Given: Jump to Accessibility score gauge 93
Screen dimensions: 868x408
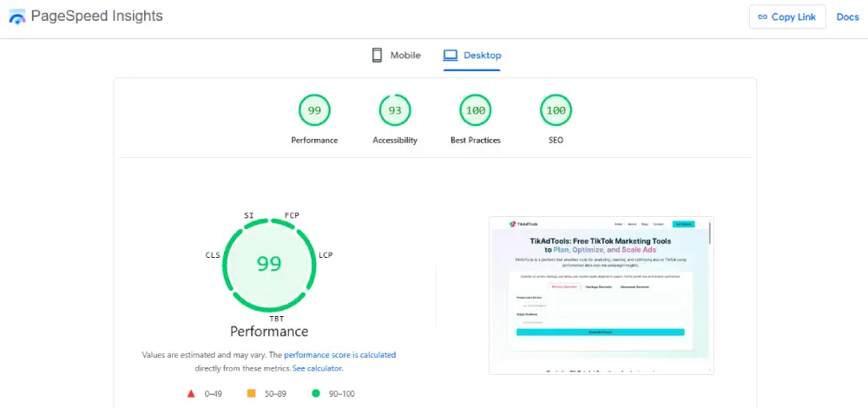Looking at the screenshot, I should 395,110.
